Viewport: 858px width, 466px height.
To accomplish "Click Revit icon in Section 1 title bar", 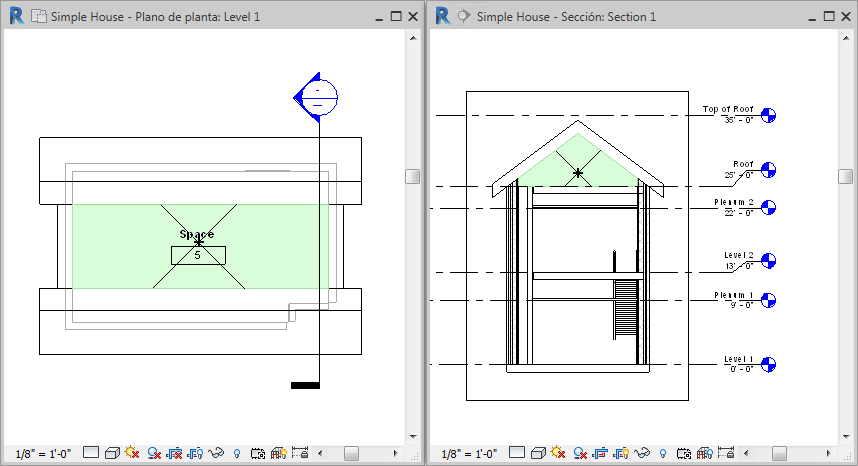I will [442, 16].
